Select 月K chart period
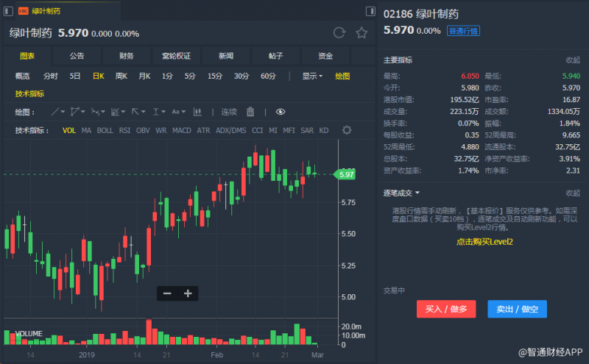The image size is (589, 364). [x=144, y=76]
